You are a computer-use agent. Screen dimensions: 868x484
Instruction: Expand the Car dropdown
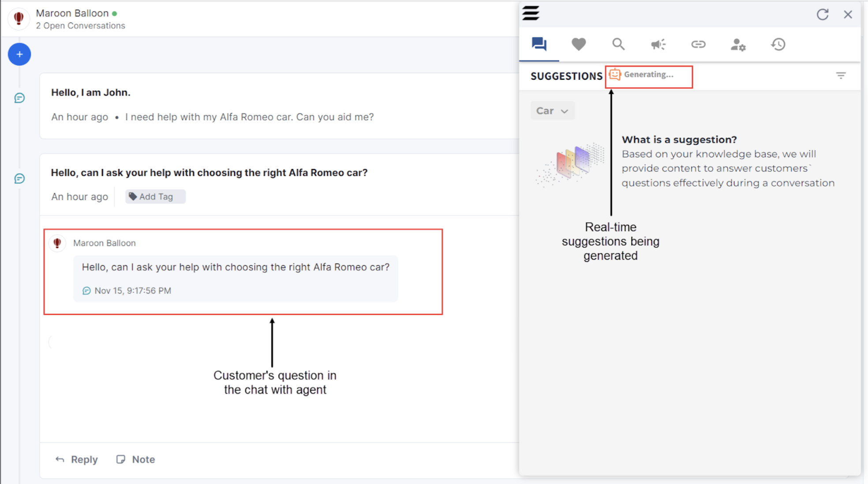click(x=552, y=111)
